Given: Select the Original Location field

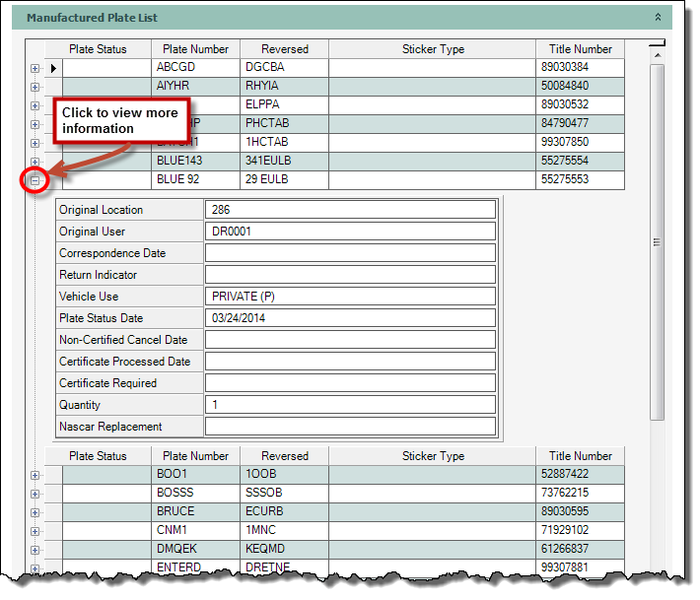Looking at the screenshot, I should coord(350,210).
